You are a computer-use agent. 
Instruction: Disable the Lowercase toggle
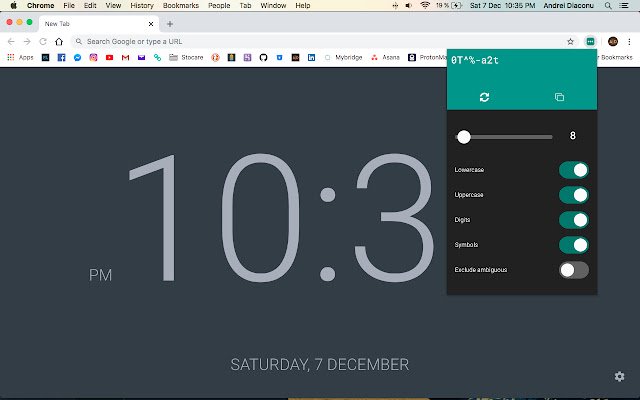tap(574, 170)
